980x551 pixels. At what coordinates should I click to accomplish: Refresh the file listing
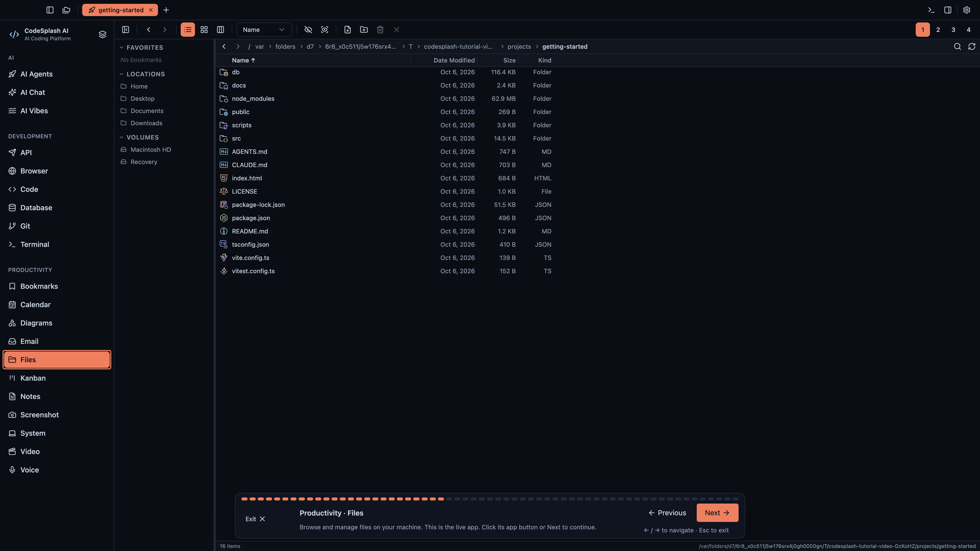point(972,46)
